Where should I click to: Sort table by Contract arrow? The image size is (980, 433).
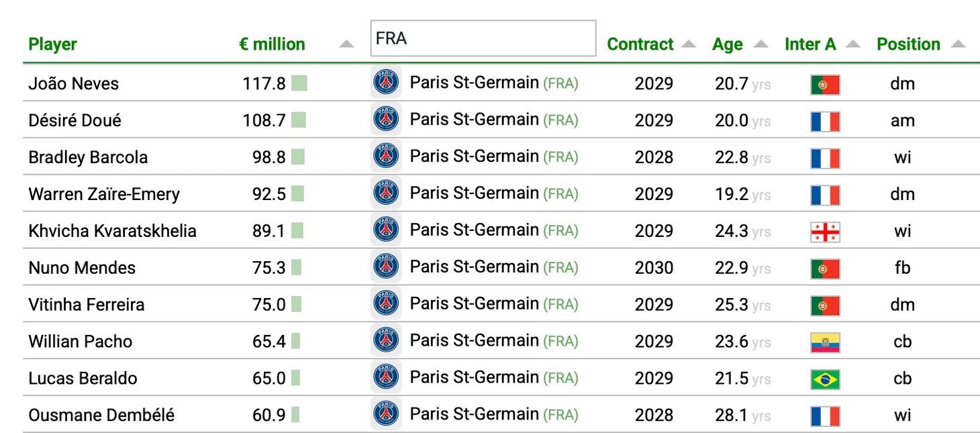[689, 44]
